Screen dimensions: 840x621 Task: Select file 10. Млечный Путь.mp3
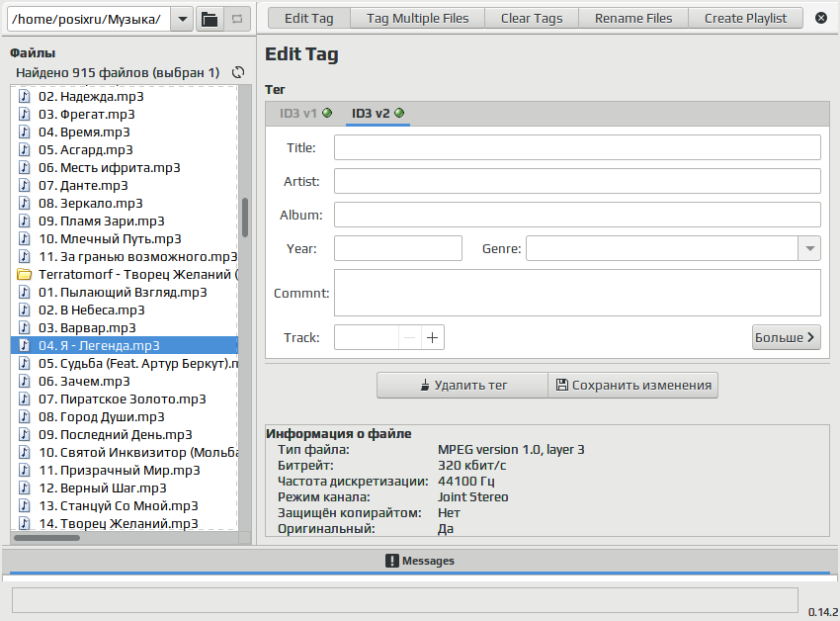point(125,238)
